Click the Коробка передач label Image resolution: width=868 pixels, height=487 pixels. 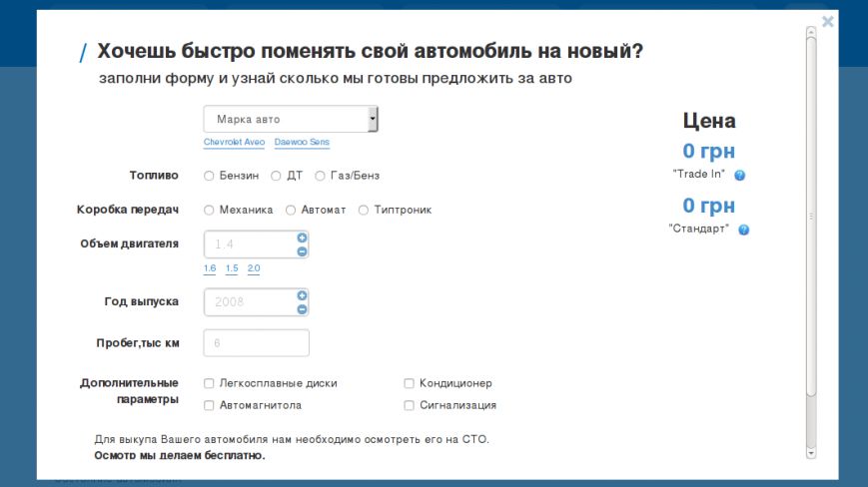click(128, 210)
